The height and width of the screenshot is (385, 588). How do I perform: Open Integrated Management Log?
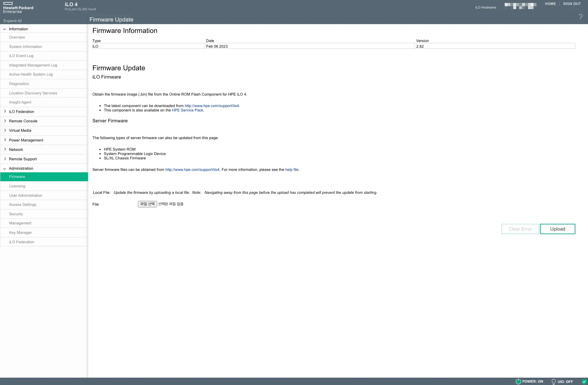point(33,65)
